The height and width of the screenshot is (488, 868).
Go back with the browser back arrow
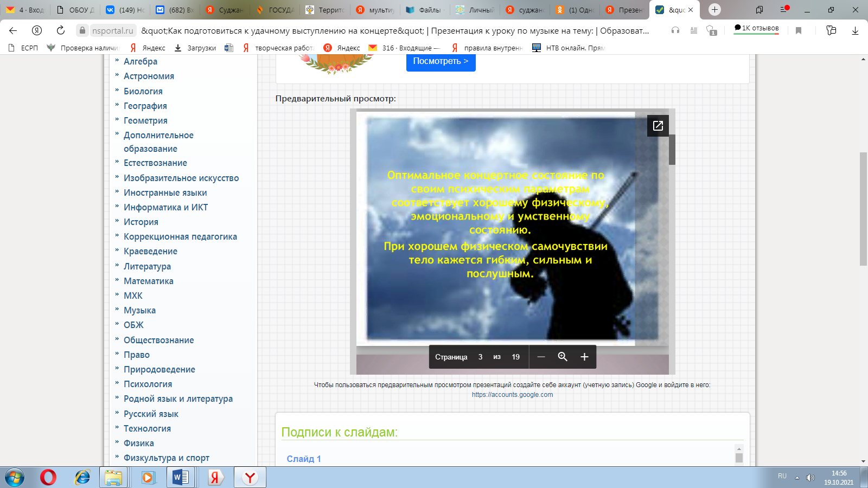pyautogui.click(x=13, y=30)
